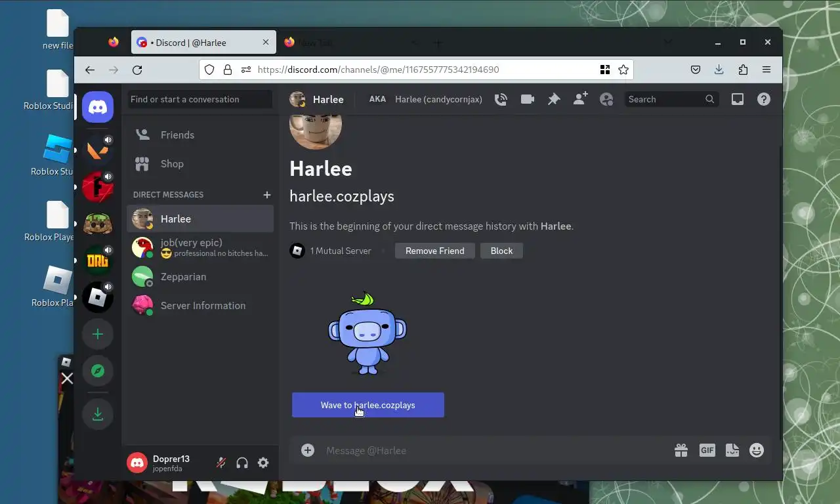Save page to Pocket icon
840x504 pixels.
pos(696,70)
